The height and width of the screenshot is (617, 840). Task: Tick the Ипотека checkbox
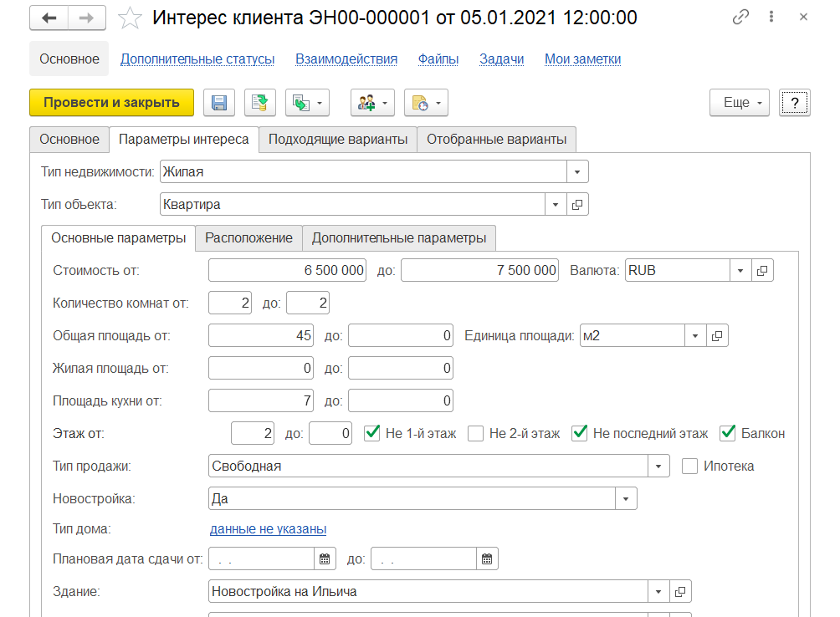pos(689,467)
